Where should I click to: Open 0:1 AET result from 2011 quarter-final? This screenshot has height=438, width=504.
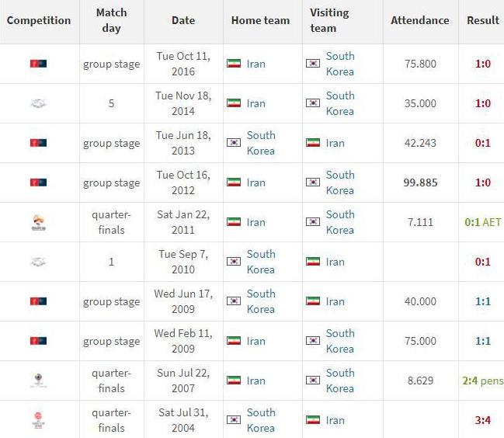483,222
